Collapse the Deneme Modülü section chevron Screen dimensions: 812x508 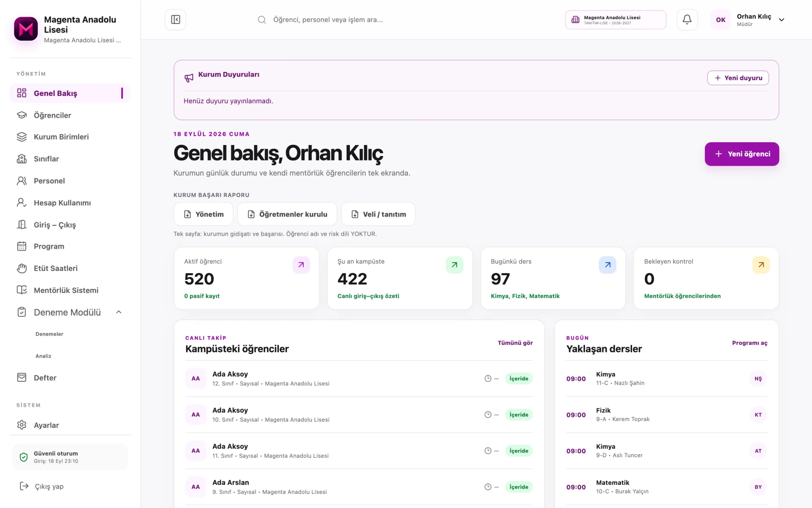[119, 312]
